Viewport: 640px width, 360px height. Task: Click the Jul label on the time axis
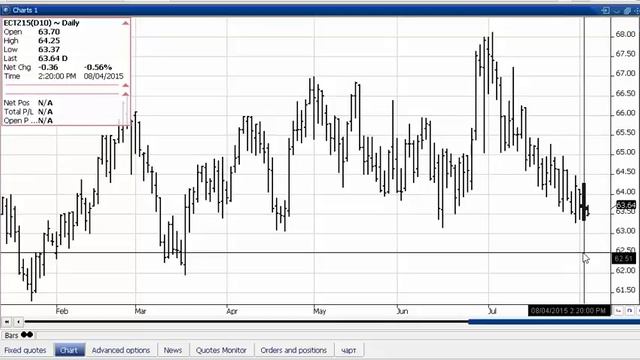(x=492, y=311)
